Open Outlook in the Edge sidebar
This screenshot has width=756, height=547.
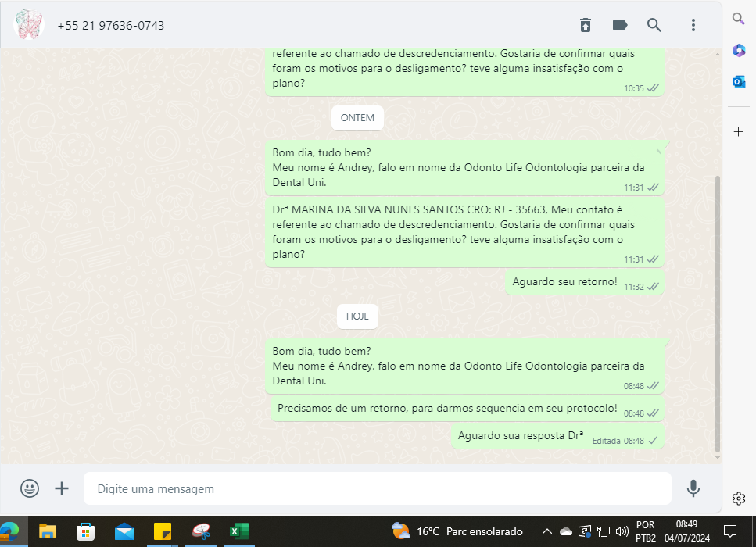[739, 81]
